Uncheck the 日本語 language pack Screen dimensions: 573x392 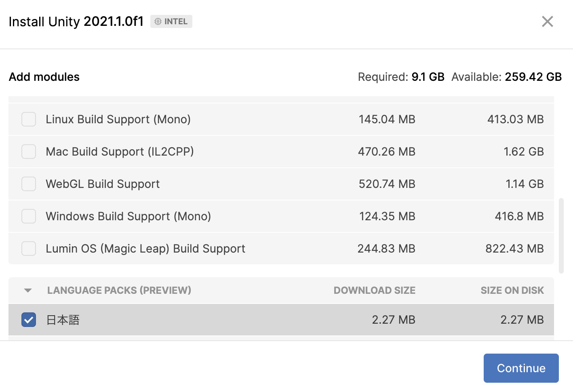pyautogui.click(x=29, y=320)
